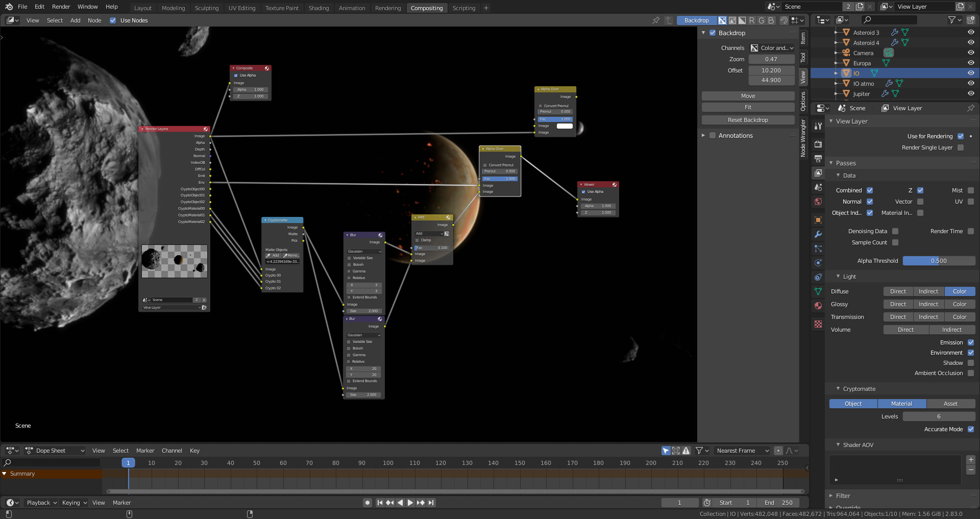This screenshot has width=980, height=519.
Task: Click Reset Backdrop button
Action: (748, 120)
